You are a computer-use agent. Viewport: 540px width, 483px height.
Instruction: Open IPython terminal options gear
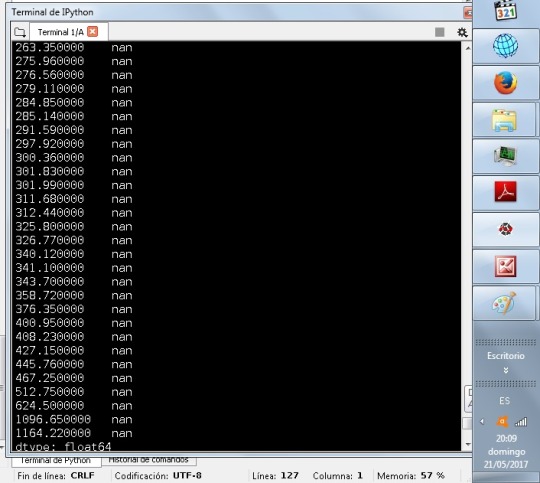[462, 32]
